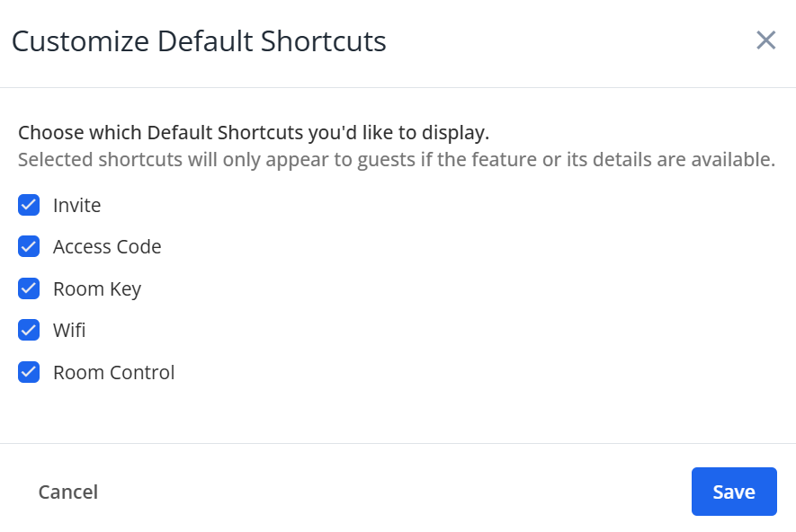796x532 pixels.
Task: Click the Room Control label text
Action: pos(113,372)
